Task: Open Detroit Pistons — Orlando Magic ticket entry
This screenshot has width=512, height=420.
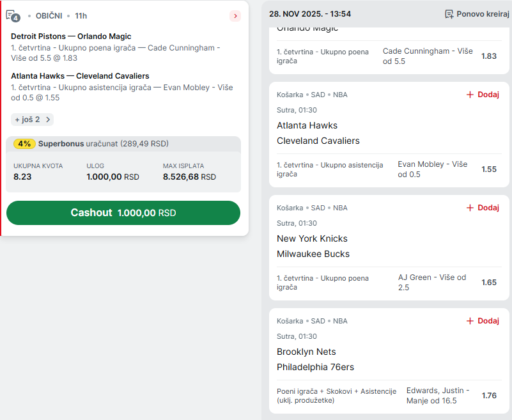Action: tap(71, 36)
